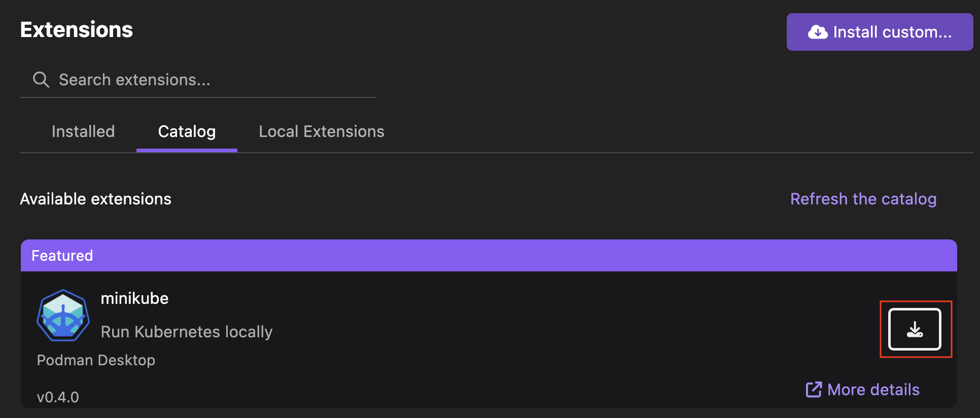Image resolution: width=980 pixels, height=418 pixels.
Task: Select the Catalog tab
Action: 186,131
